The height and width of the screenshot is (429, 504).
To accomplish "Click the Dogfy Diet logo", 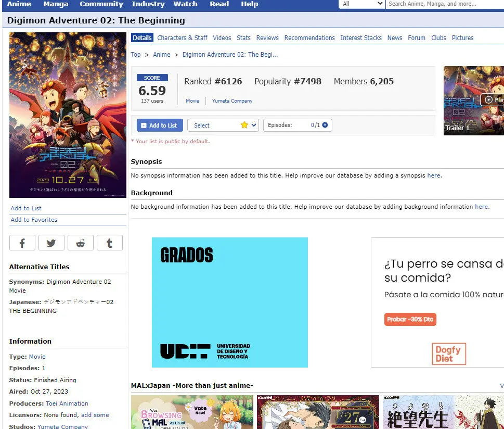I will [x=449, y=354].
